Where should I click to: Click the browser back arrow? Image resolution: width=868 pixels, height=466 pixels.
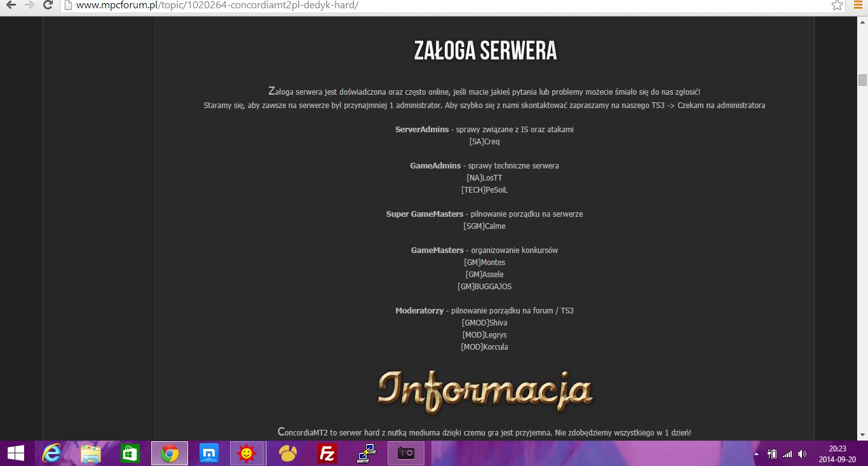11,5
